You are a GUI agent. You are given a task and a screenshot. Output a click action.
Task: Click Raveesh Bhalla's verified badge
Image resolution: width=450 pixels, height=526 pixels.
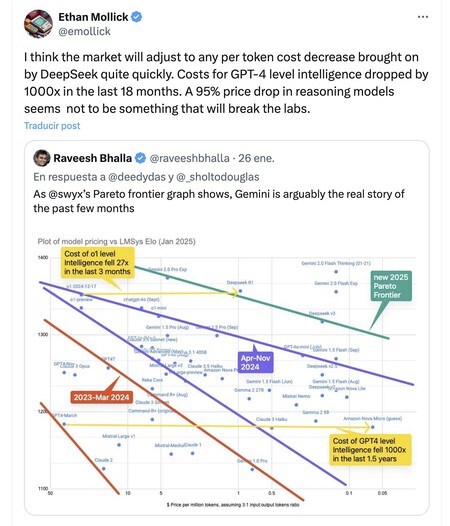pos(140,158)
